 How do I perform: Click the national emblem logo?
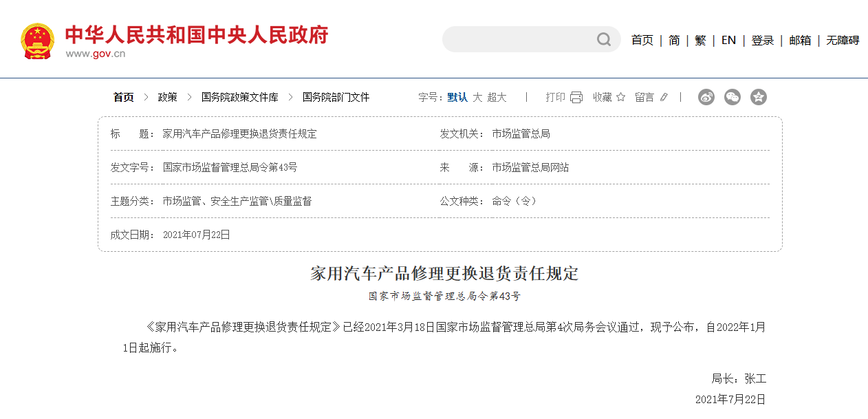(x=37, y=41)
